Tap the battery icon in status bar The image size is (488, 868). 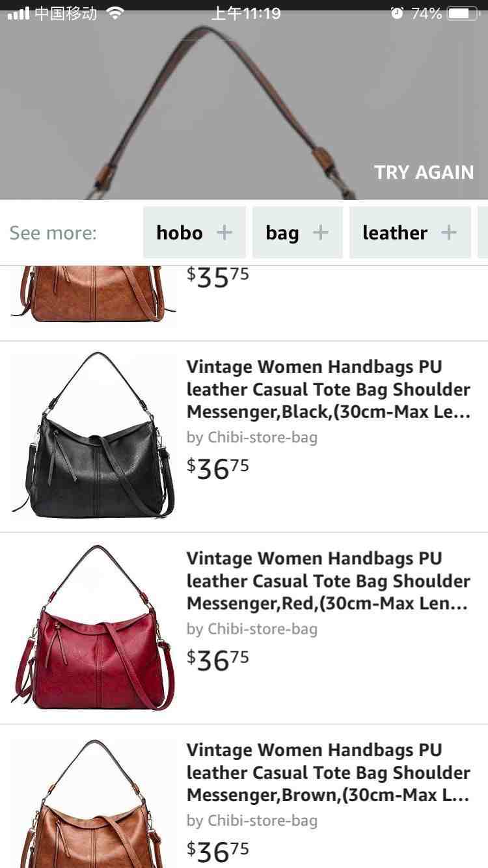pyautogui.click(x=463, y=13)
